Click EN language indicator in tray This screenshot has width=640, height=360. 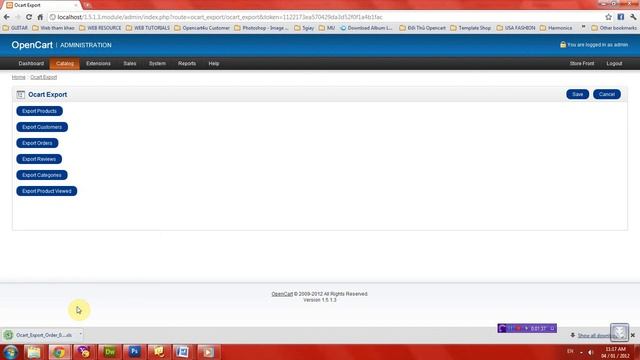[570, 351]
